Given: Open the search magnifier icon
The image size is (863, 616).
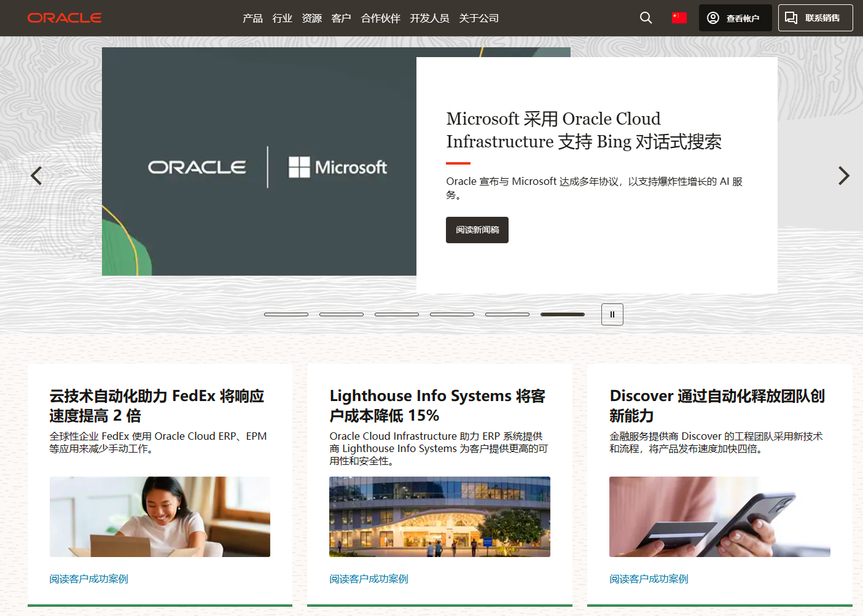Looking at the screenshot, I should click(646, 18).
